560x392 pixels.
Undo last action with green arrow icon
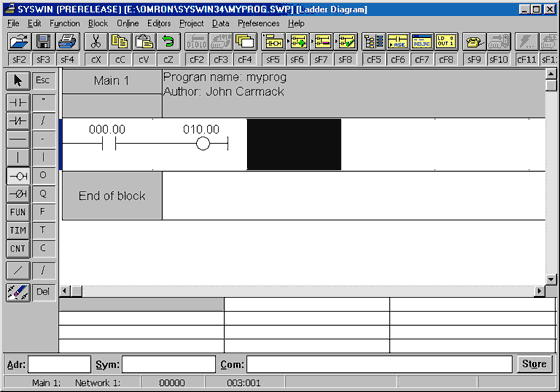[x=168, y=41]
